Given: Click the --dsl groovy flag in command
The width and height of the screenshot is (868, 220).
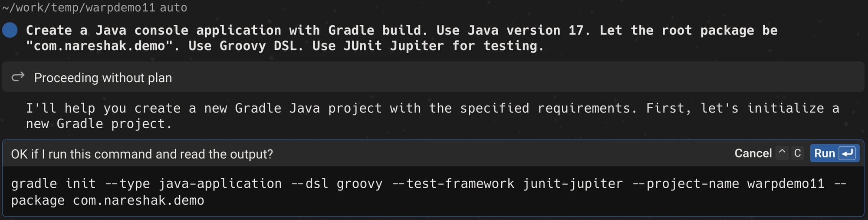Looking at the screenshot, I should point(337,183).
